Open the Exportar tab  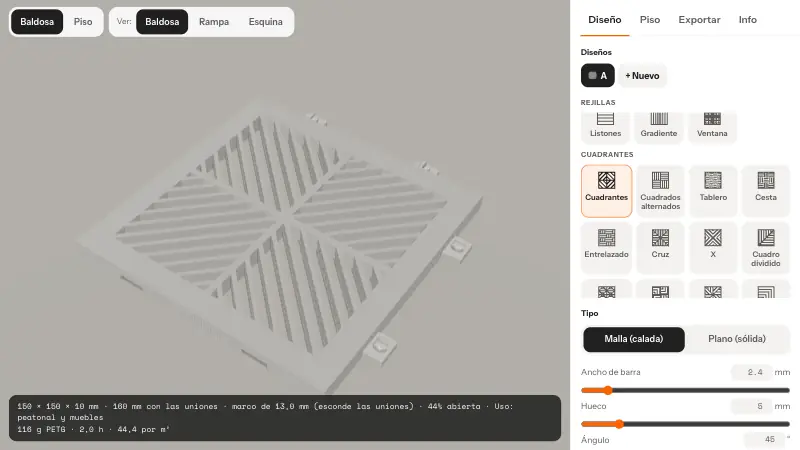699,20
